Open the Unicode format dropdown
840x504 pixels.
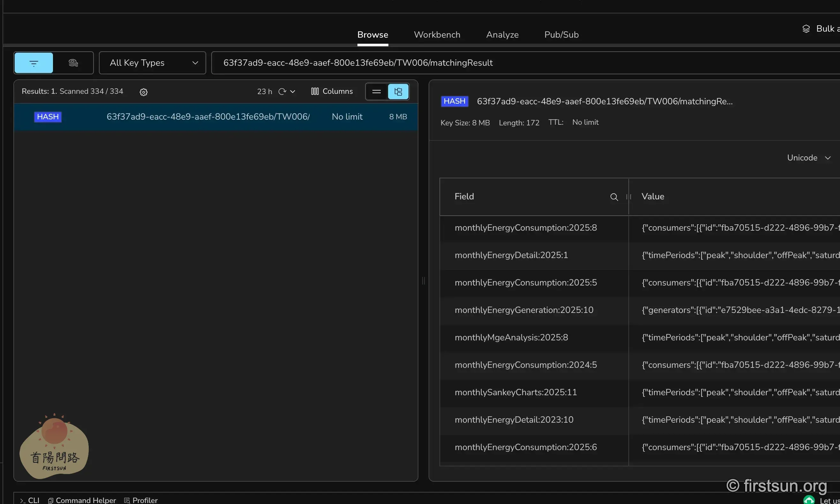pos(809,158)
